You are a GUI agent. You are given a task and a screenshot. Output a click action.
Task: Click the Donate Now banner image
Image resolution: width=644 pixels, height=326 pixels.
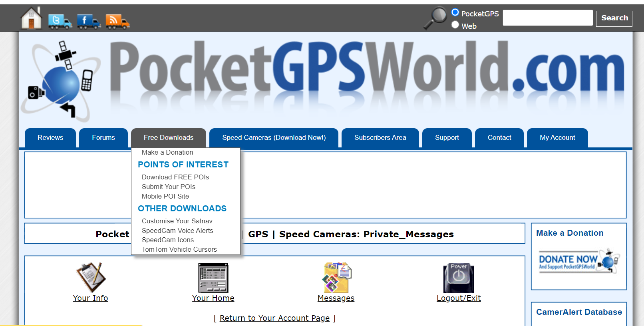578,261
